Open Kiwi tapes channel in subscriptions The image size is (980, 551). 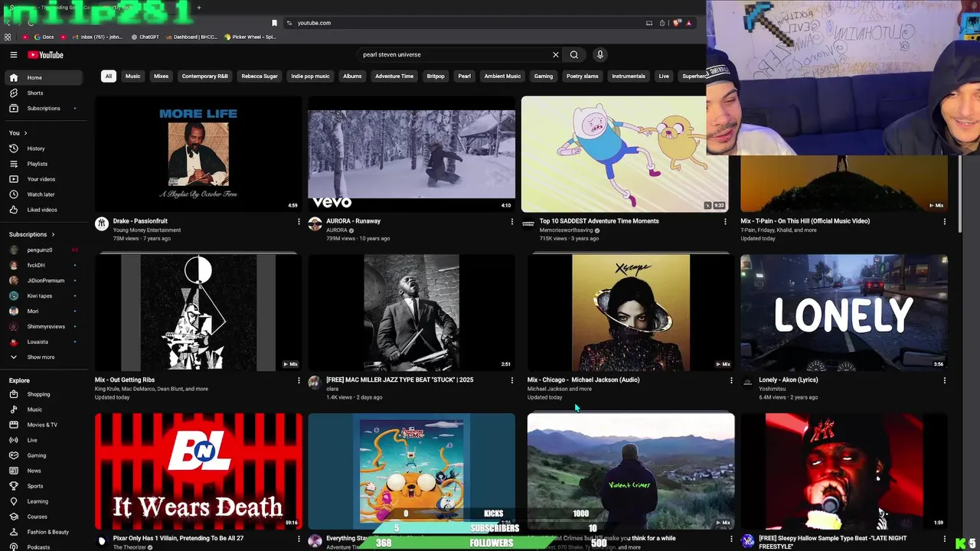click(44, 296)
